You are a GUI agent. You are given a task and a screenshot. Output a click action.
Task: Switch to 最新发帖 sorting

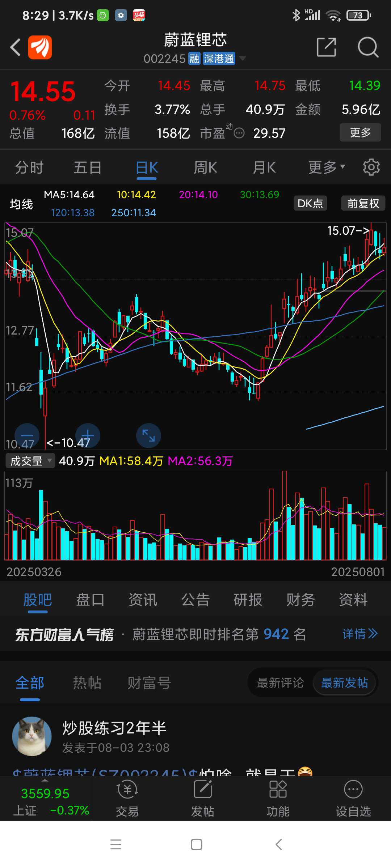coord(344,683)
